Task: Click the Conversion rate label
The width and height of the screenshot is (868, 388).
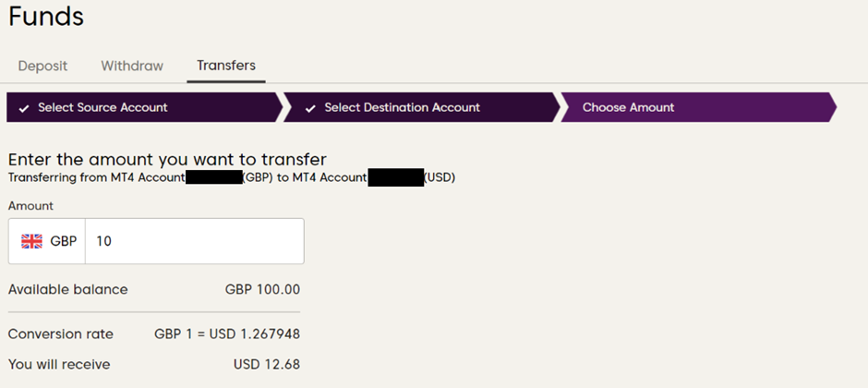Action: [61, 333]
